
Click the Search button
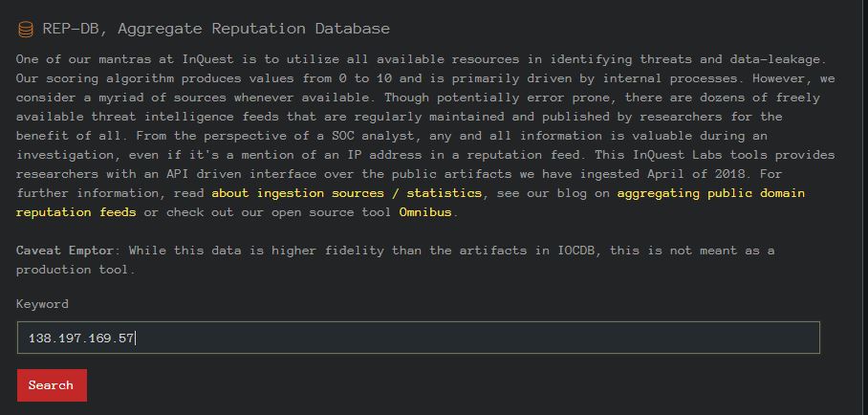click(x=52, y=385)
